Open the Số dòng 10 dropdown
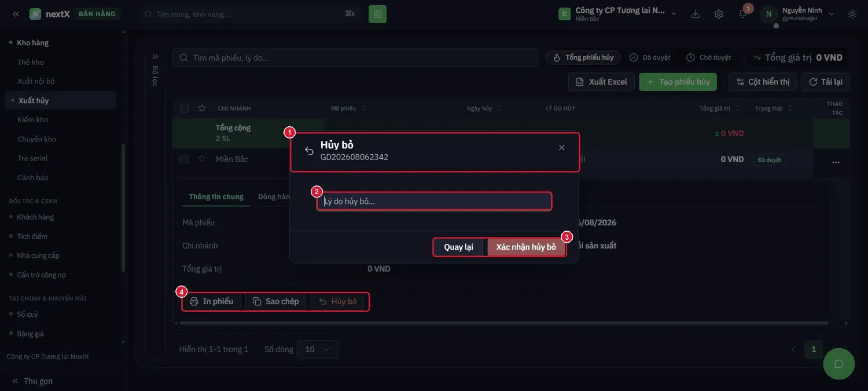Screen dimensions: 868x391 (x=318, y=349)
